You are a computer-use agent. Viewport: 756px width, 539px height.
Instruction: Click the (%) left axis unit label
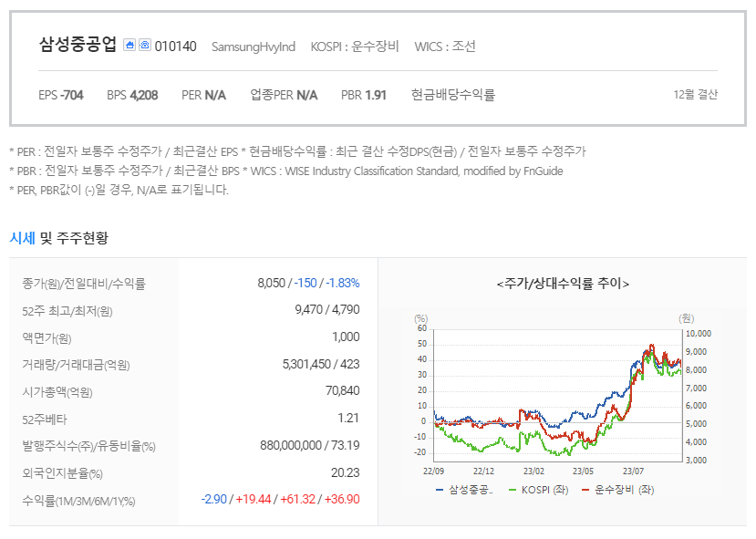[x=421, y=318]
